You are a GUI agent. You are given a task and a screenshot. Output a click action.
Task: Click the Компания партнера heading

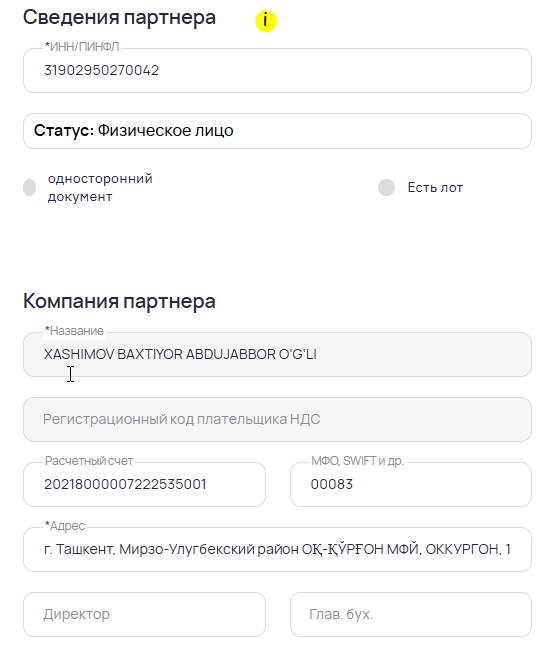coord(119,302)
